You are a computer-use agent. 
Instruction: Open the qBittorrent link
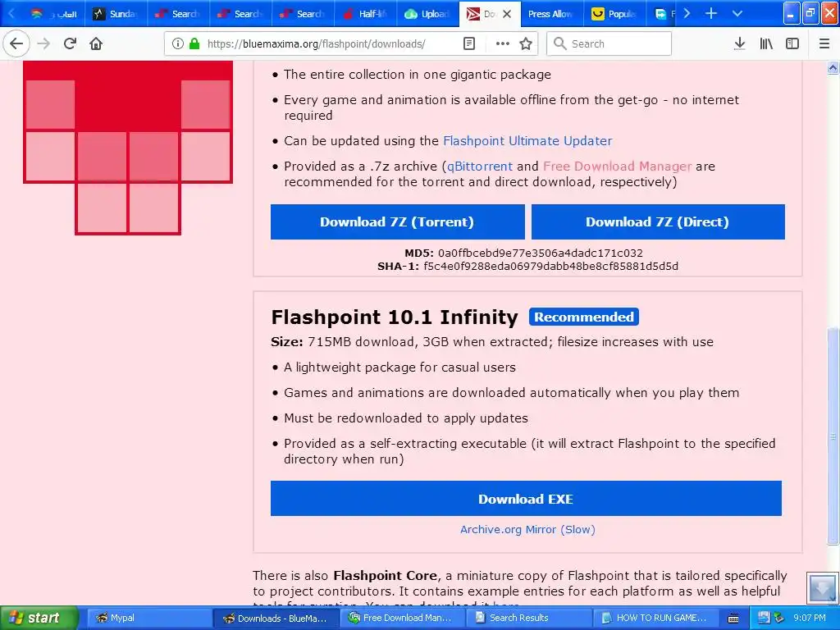point(480,166)
